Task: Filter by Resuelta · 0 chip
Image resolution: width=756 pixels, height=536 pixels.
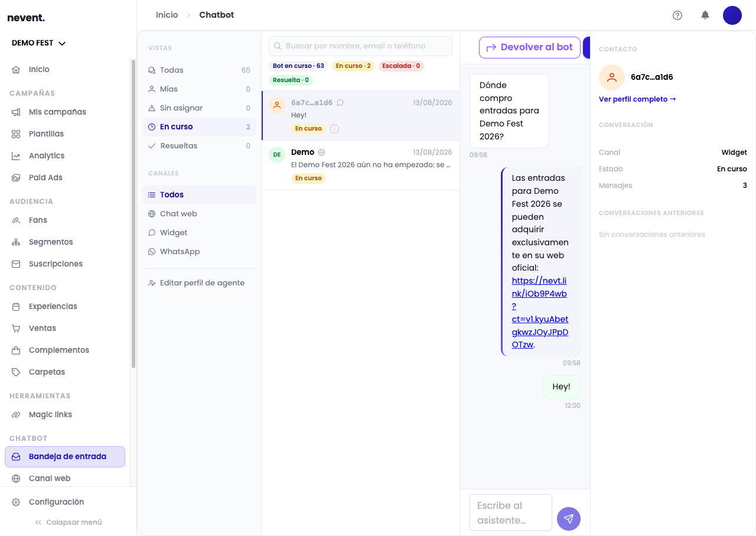Action: (291, 80)
